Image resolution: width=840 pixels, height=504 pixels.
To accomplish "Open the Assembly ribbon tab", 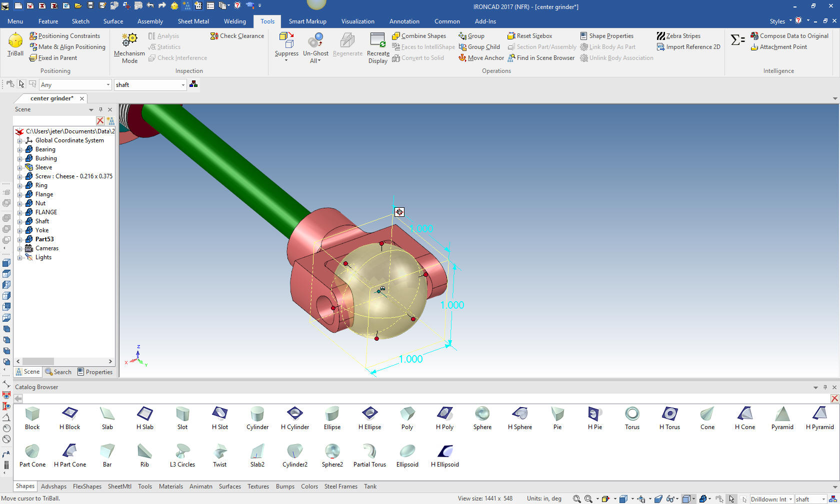I will [x=150, y=21].
